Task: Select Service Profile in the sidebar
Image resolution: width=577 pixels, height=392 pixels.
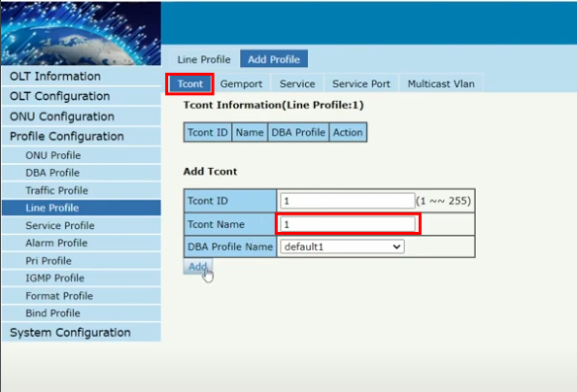Action: [82, 225]
